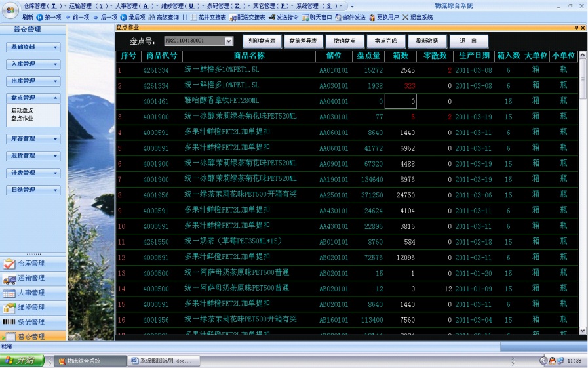The height and width of the screenshot is (368, 588).
Task: Switch to 系统截图说明.doc taskbar item
Action: (163, 361)
